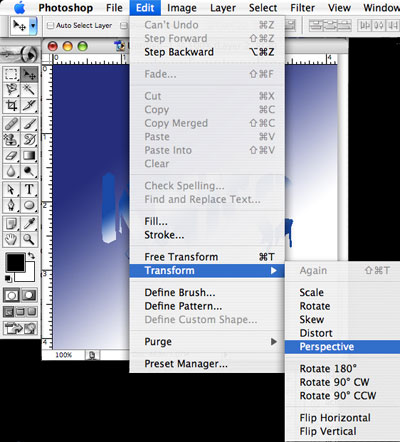Expand the Transform submenu entry
400x442 pixels.
[x=207, y=271]
